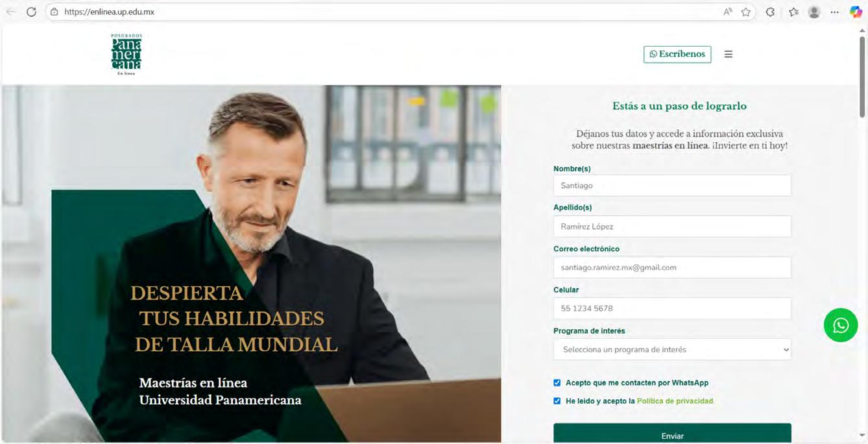The image size is (868, 444).
Task: Click the Posgrados Panamericana logo
Action: tap(126, 55)
